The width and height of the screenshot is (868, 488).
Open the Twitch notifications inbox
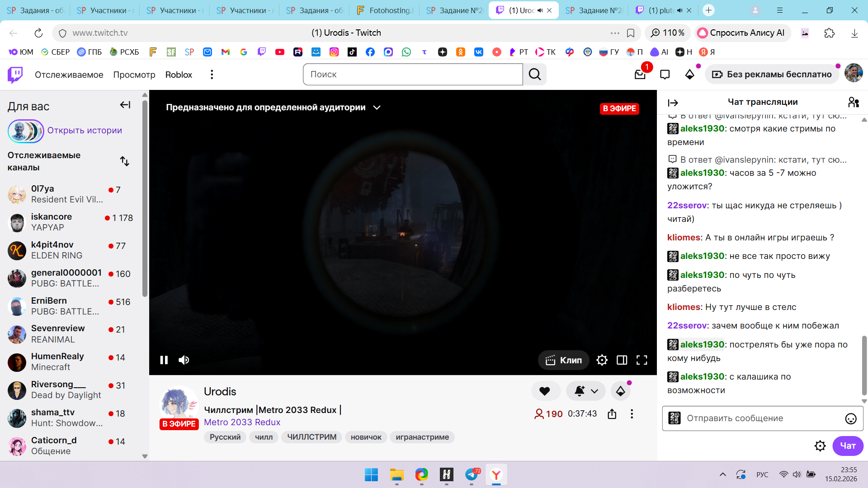(x=640, y=75)
